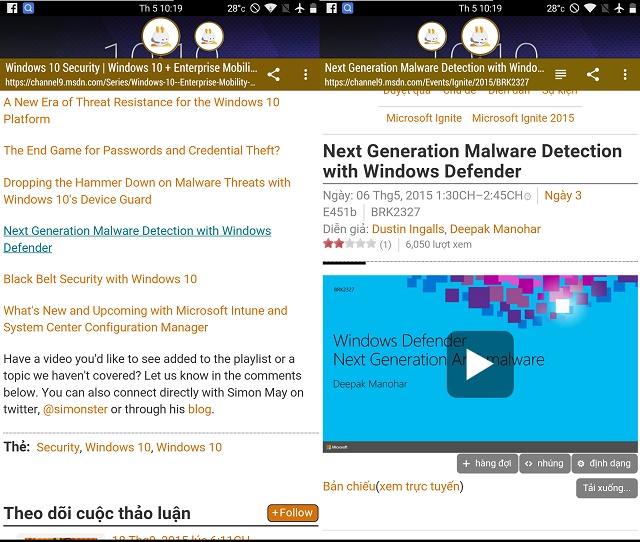Open the 'Ngày 3' day link
640x542 pixels.
[563, 195]
